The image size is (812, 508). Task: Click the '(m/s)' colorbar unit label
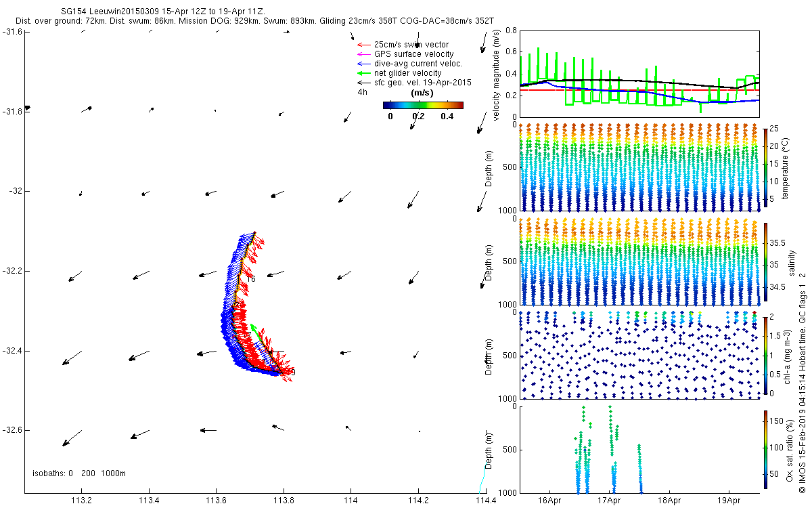[x=422, y=93]
